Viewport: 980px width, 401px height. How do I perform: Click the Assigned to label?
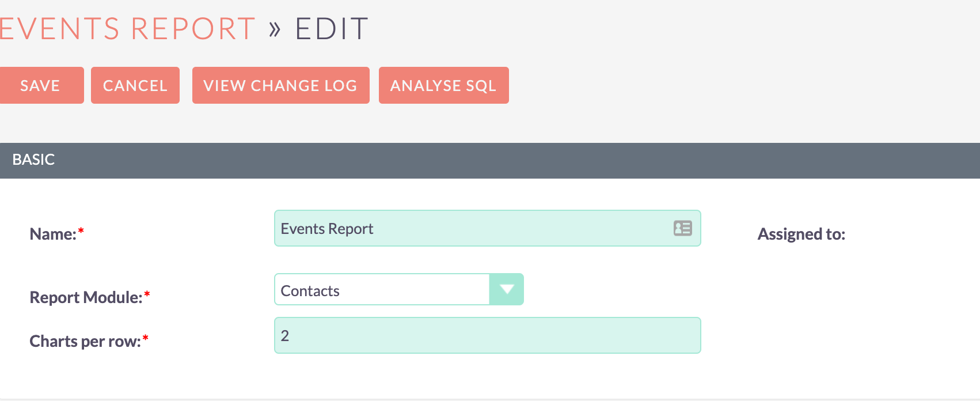pos(801,234)
